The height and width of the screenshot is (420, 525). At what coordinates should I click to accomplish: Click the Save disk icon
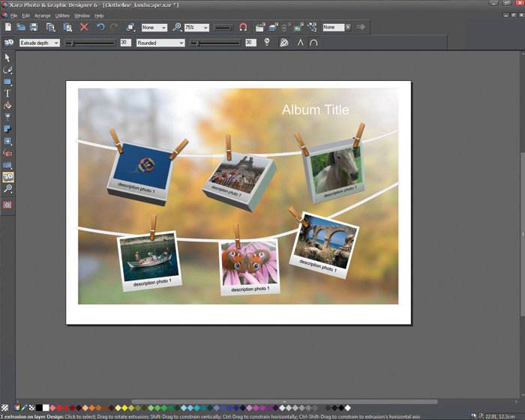pos(34,27)
